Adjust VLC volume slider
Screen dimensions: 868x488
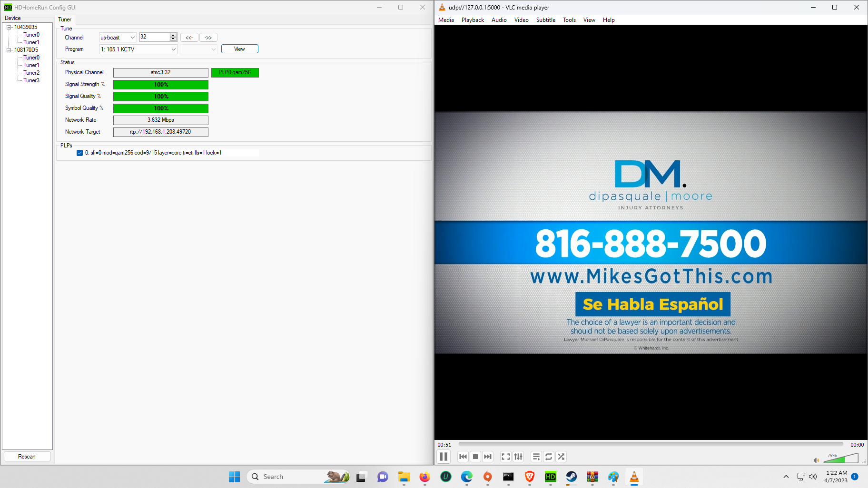click(840, 458)
